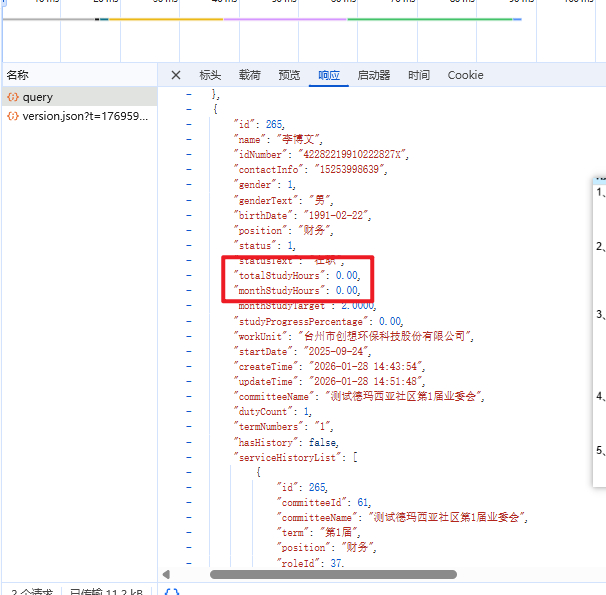
Task: Click the transferred size 11.2 kB status text
Action: tap(106, 592)
